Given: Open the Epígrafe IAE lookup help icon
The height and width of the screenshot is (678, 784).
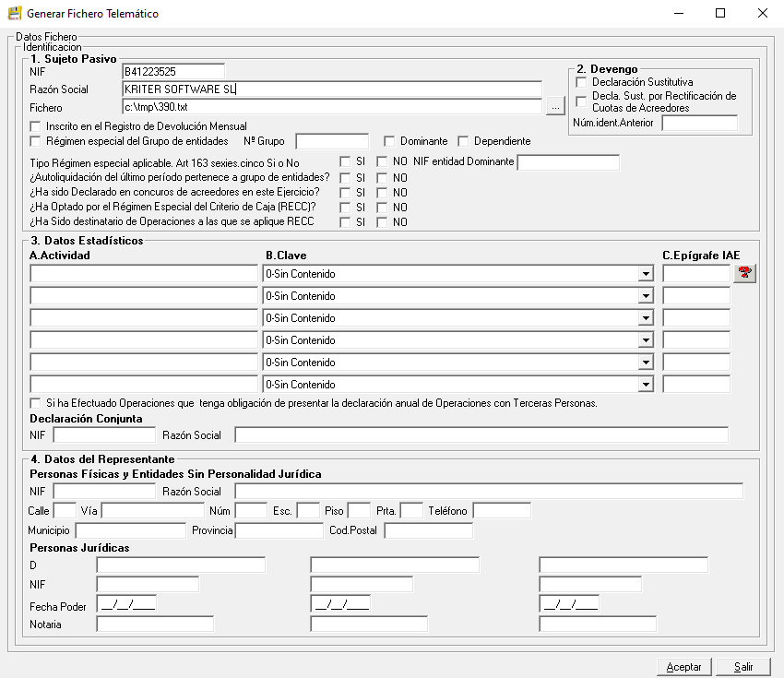Looking at the screenshot, I should (x=744, y=273).
